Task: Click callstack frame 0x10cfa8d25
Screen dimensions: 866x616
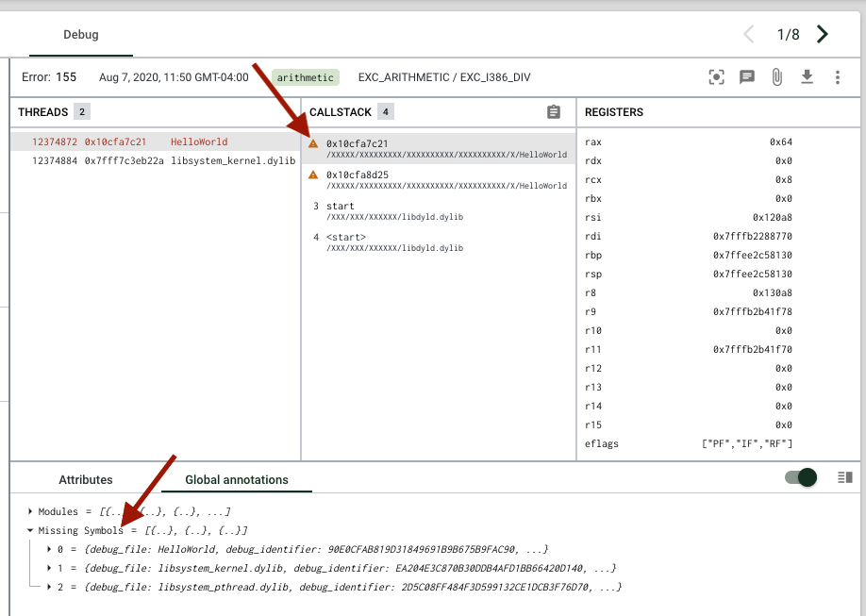Action: [358, 175]
